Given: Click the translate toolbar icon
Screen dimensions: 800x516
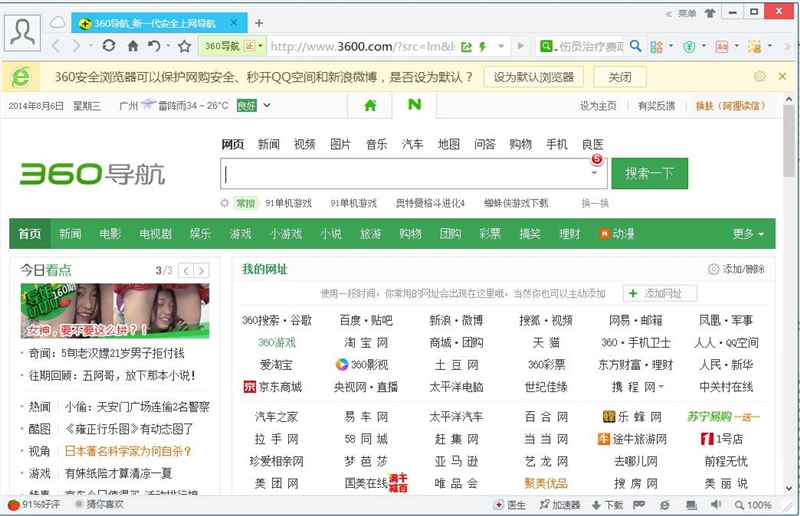Looking at the screenshot, I should (722, 47).
